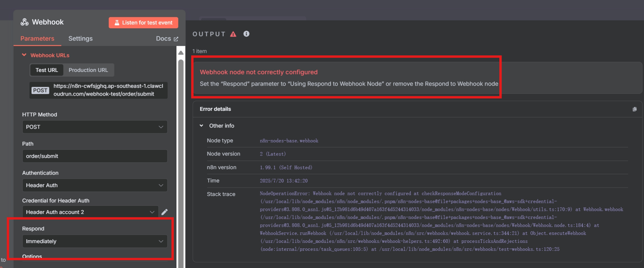Switch to the Settings tab
The width and height of the screenshot is (644, 268).
click(x=80, y=39)
